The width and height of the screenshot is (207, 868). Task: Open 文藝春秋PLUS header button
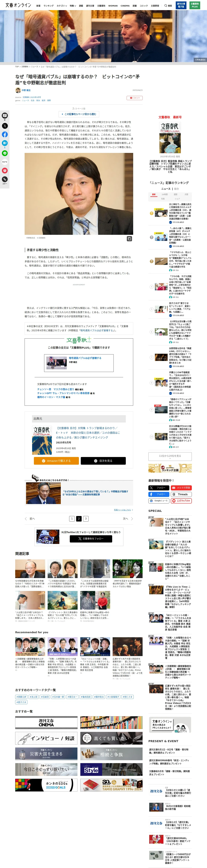point(195,5)
